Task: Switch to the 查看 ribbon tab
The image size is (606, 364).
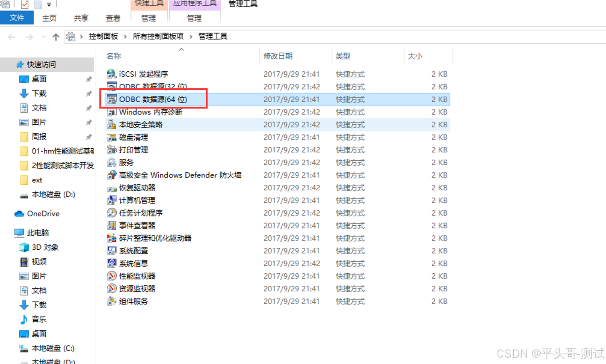Action: (113, 18)
